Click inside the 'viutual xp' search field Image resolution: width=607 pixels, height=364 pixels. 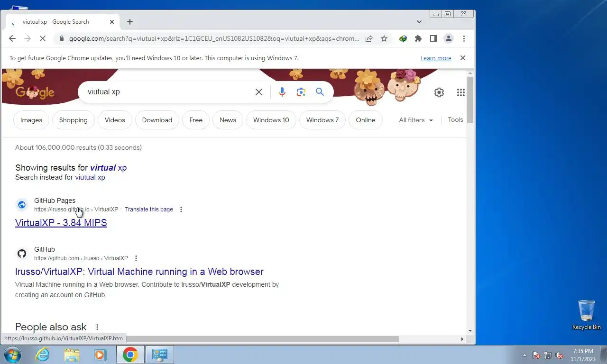point(166,92)
